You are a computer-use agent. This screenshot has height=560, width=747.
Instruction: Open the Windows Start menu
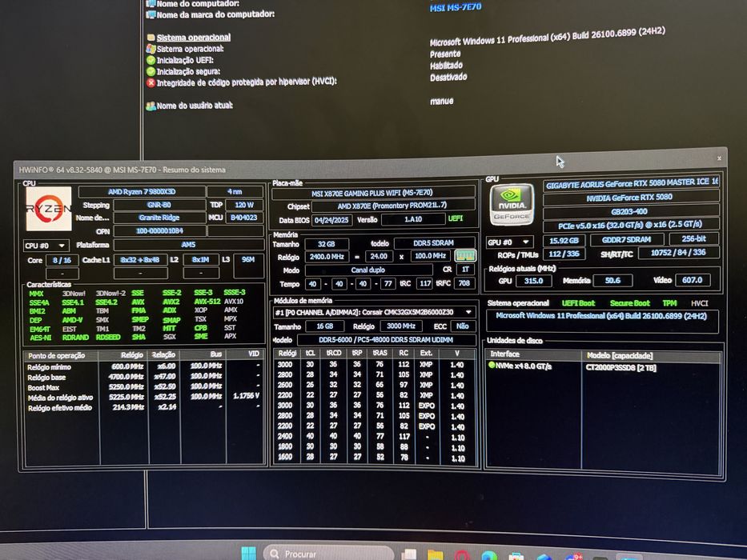(x=248, y=554)
